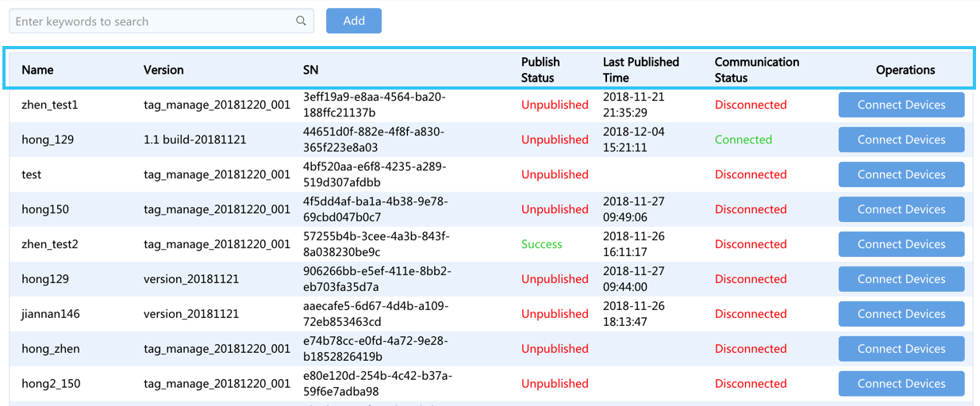This screenshot has width=980, height=406.
Task: Connect Devices for zhen_test2
Action: pyautogui.click(x=901, y=244)
